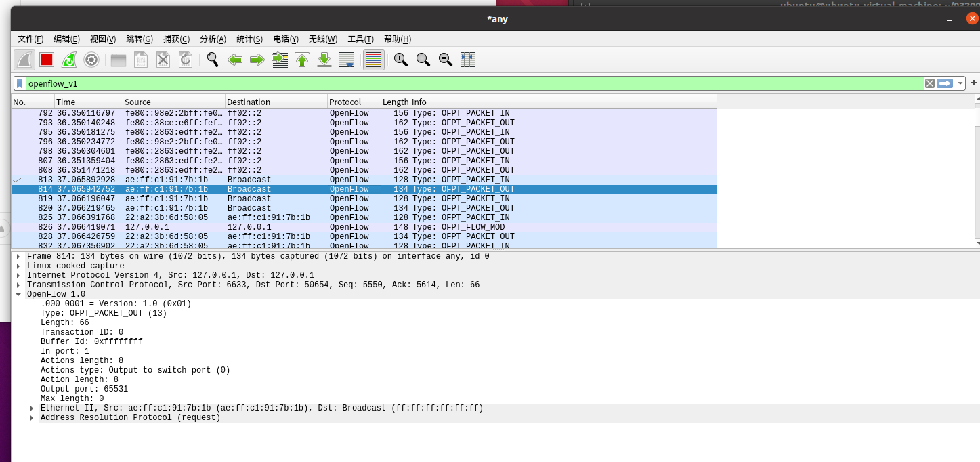Sort by the Length column header
The image size is (980, 462).
pos(396,102)
